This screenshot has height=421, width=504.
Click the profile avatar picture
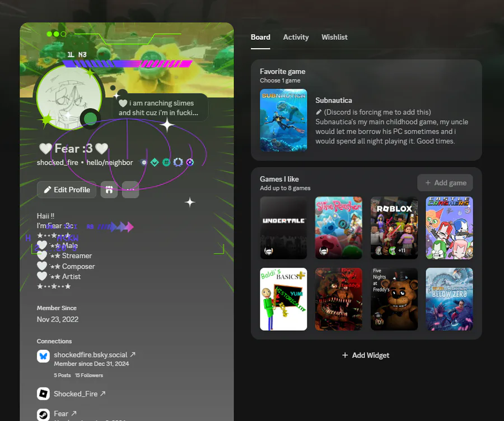69,97
